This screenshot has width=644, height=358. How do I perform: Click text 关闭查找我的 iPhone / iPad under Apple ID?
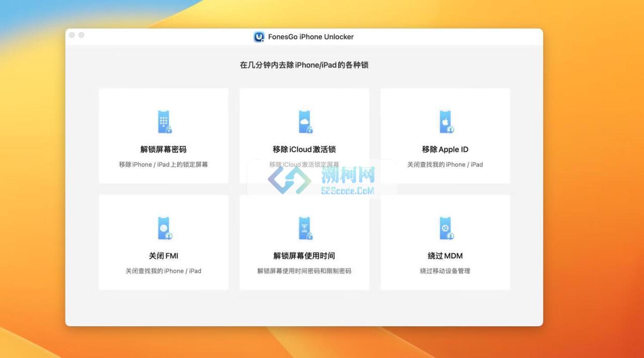pos(445,164)
